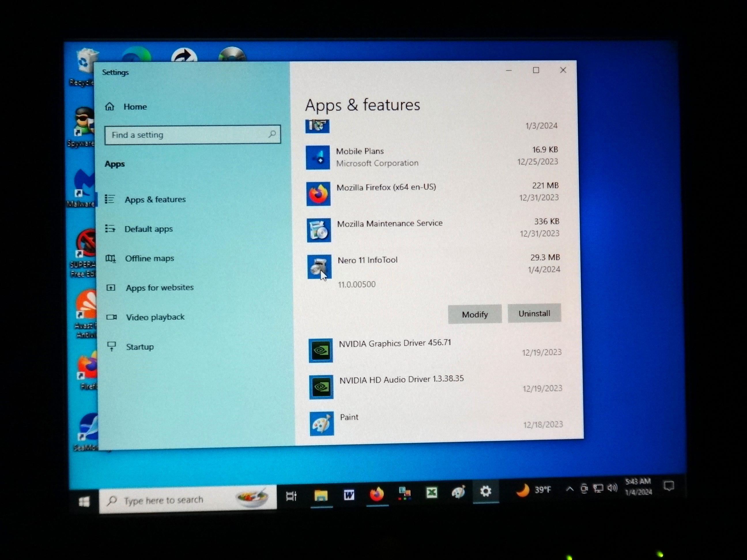The image size is (747, 560).
Task: Click the volume speaker tray icon
Action: pos(612,488)
